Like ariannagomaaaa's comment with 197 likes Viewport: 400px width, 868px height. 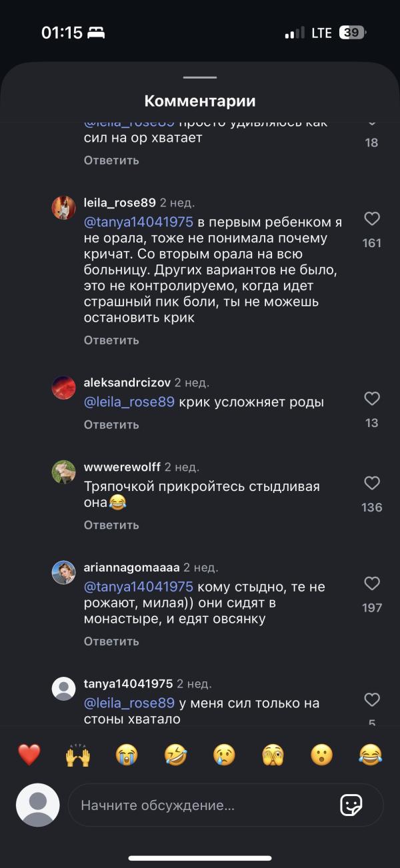click(371, 584)
